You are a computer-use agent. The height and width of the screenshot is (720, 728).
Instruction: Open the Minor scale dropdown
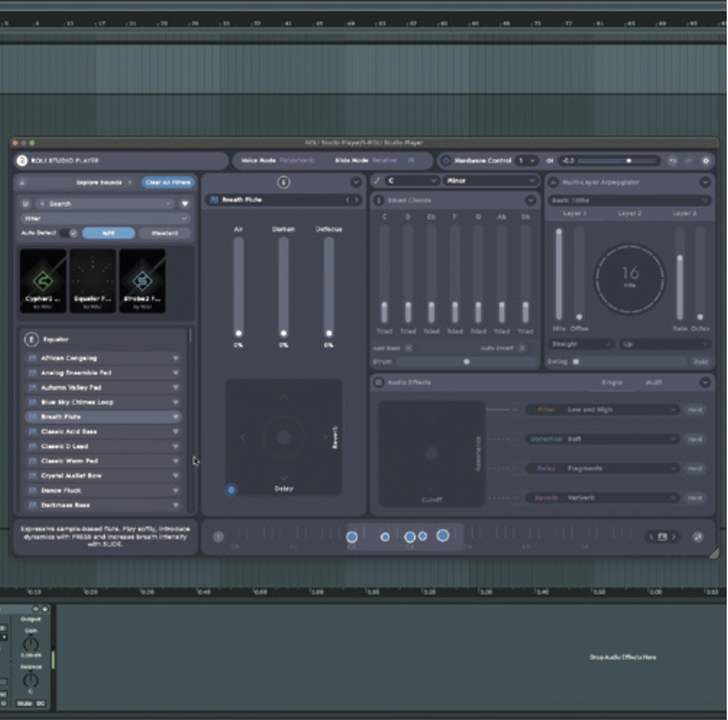(x=491, y=181)
